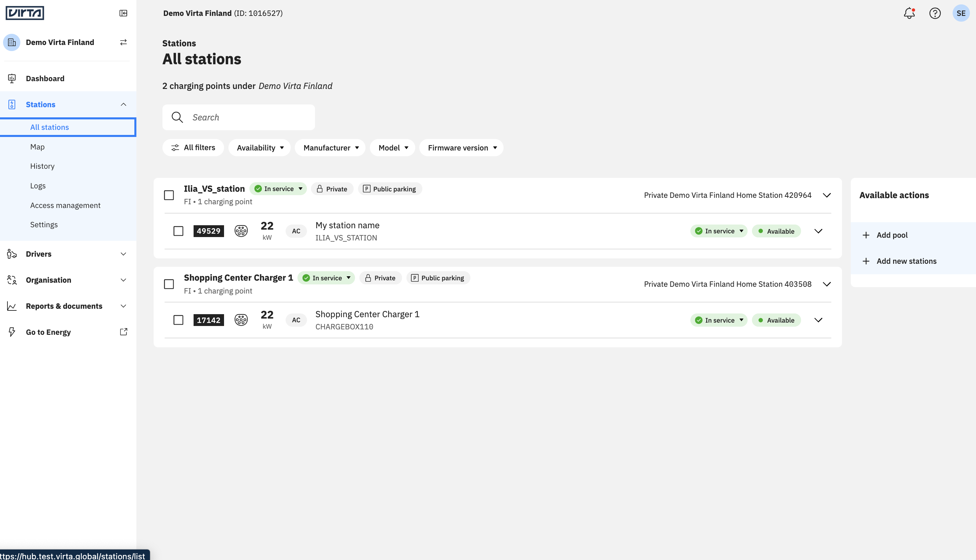The width and height of the screenshot is (976, 560).
Task: Expand the Drivers menu section
Action: (x=123, y=254)
